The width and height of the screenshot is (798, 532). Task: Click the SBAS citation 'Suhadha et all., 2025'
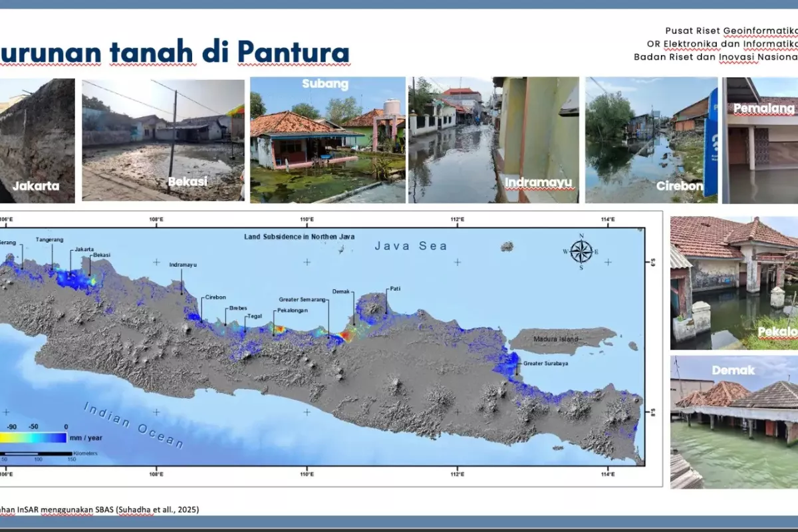(x=156, y=509)
